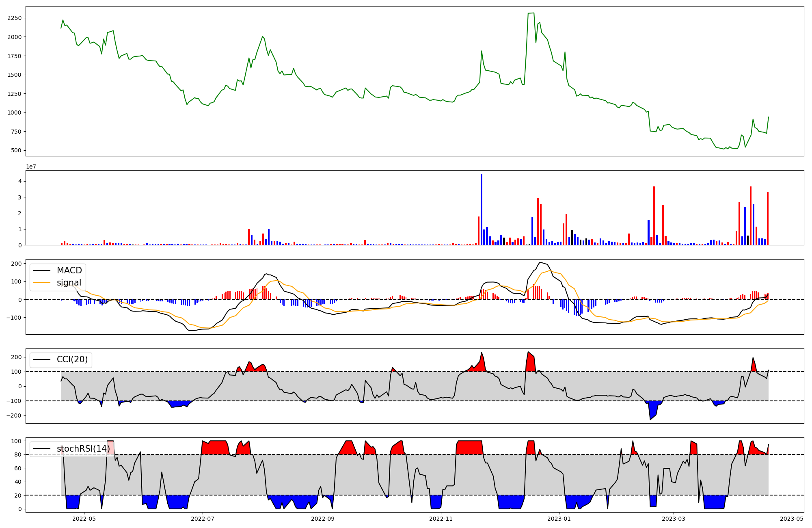Click the 2023-03 x-axis date label
This screenshot has height=528, width=812.
tap(674, 519)
